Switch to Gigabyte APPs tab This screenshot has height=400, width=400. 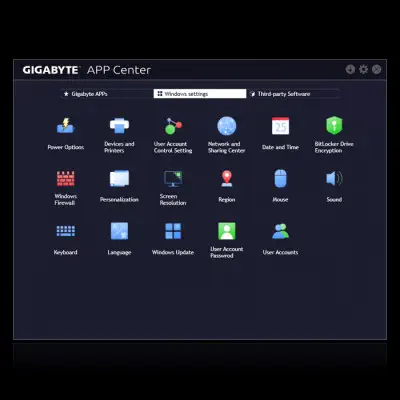(x=107, y=94)
